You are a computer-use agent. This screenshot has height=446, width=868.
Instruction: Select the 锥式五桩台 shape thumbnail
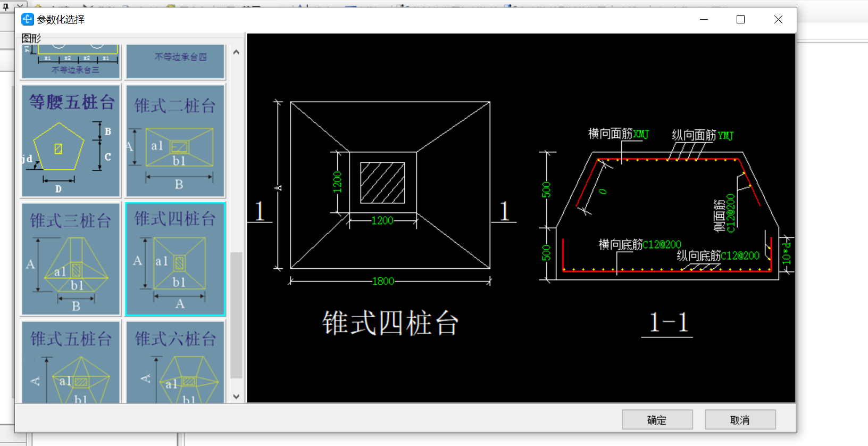(71, 362)
